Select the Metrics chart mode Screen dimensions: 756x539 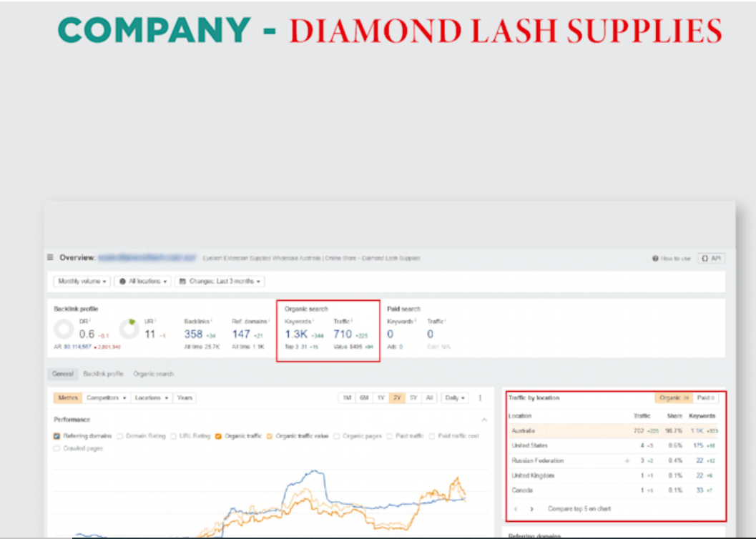click(x=68, y=398)
